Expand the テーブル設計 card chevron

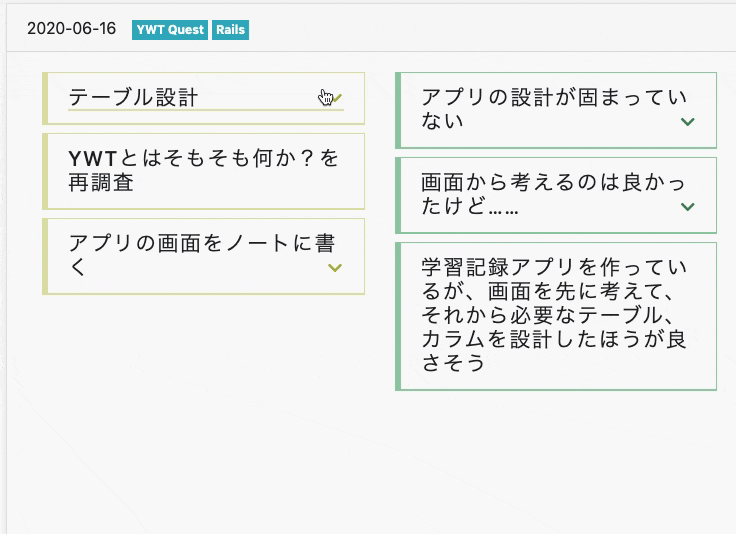pyautogui.click(x=336, y=98)
